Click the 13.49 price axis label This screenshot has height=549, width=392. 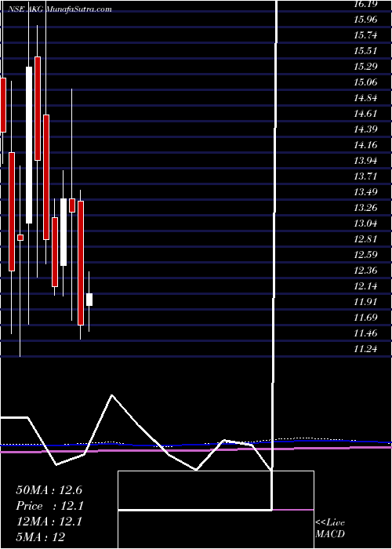coord(365,192)
